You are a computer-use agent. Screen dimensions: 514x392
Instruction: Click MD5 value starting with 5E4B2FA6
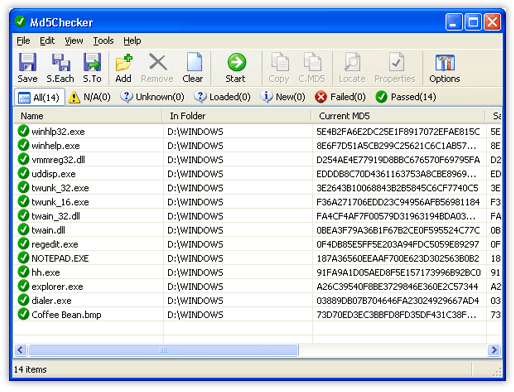(398, 132)
